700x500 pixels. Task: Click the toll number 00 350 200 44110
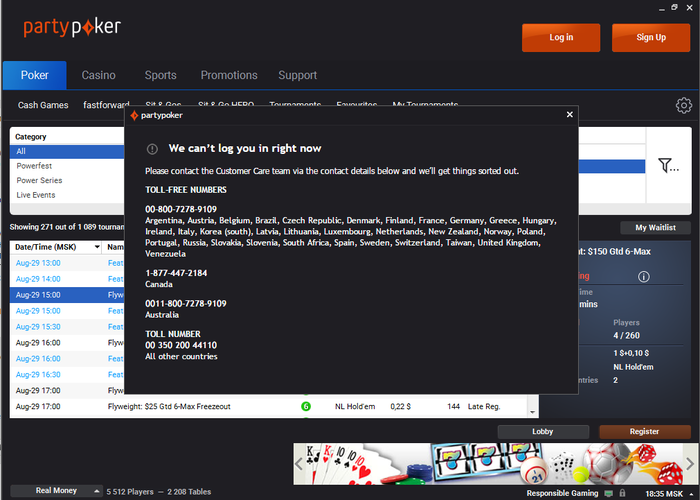point(181,345)
